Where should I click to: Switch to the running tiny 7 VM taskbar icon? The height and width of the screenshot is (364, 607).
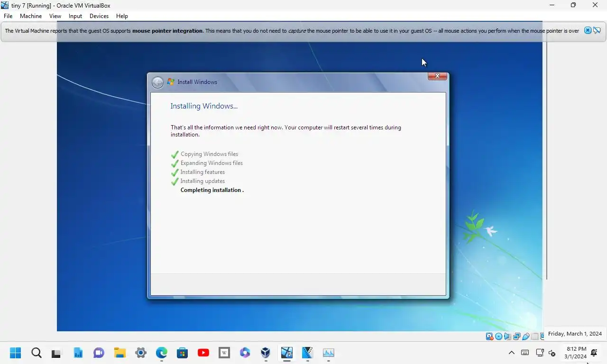(x=286, y=353)
